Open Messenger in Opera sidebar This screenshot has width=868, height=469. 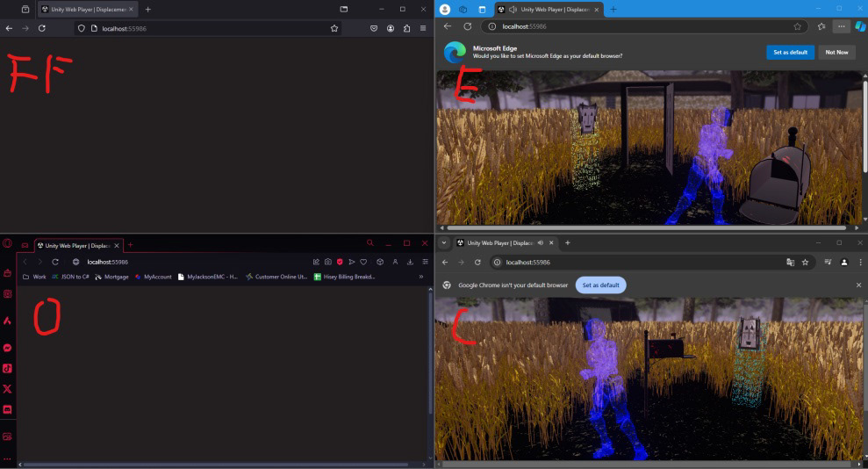tap(7, 348)
